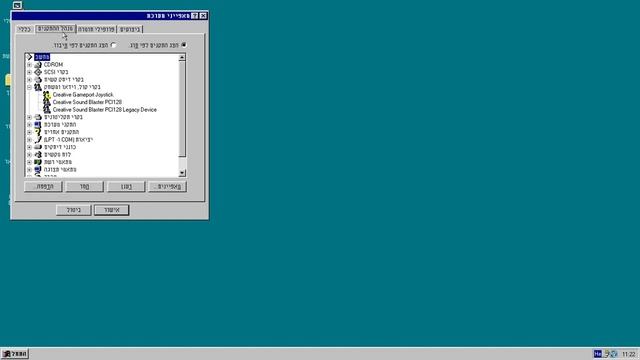The width and height of the screenshot is (640, 360).
Task: Select the "Creative Sound Blaster PCI128 Legacy Device" label
Action: pos(104,110)
